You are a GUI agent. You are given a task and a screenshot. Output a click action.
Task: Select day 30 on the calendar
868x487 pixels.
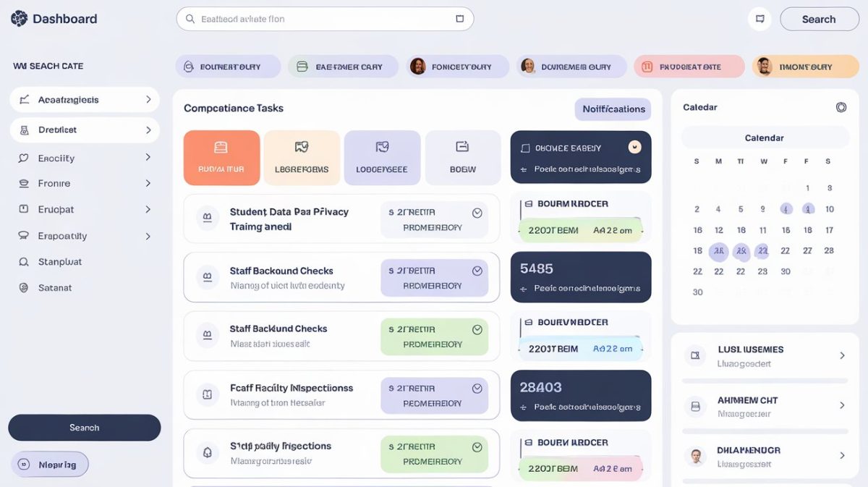point(697,292)
